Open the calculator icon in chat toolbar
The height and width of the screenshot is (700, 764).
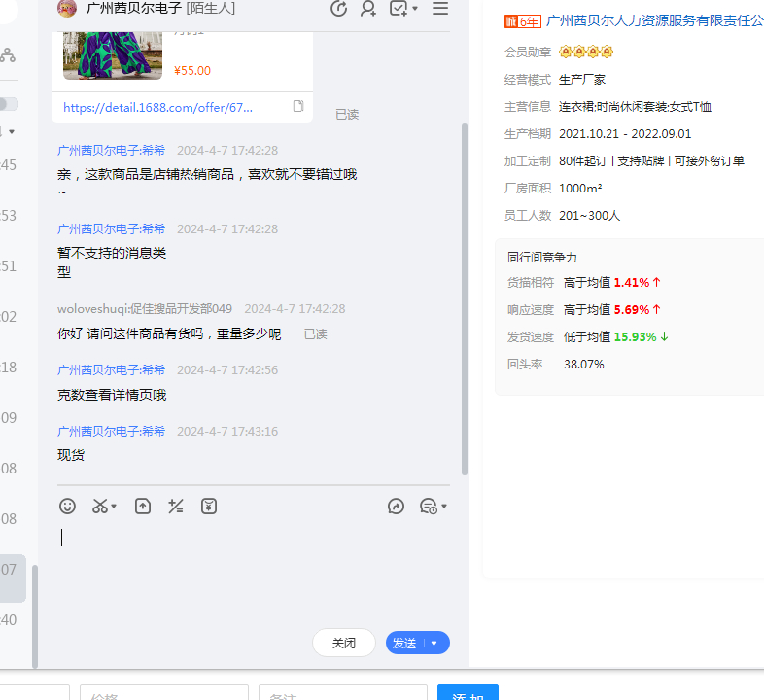(176, 506)
